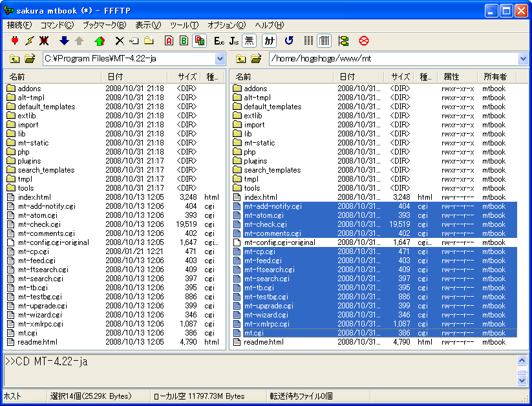The width and height of the screenshot is (532, 406).
Task: Toggle EUC kanji code conversion
Action: point(219,41)
